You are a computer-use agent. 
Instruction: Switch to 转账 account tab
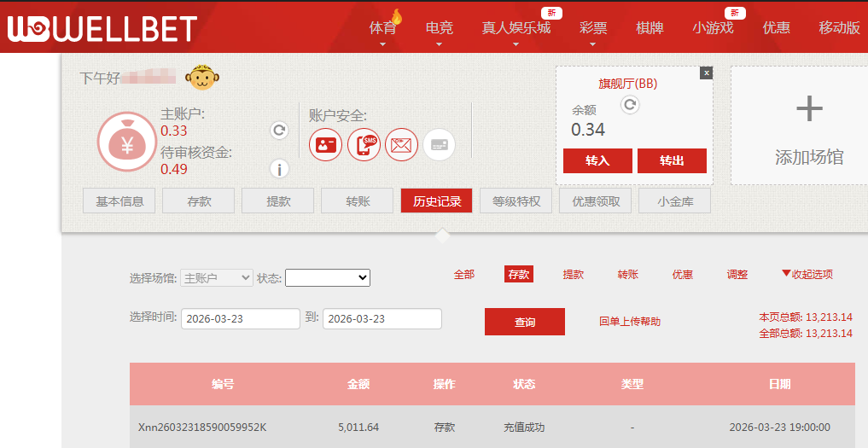click(357, 201)
